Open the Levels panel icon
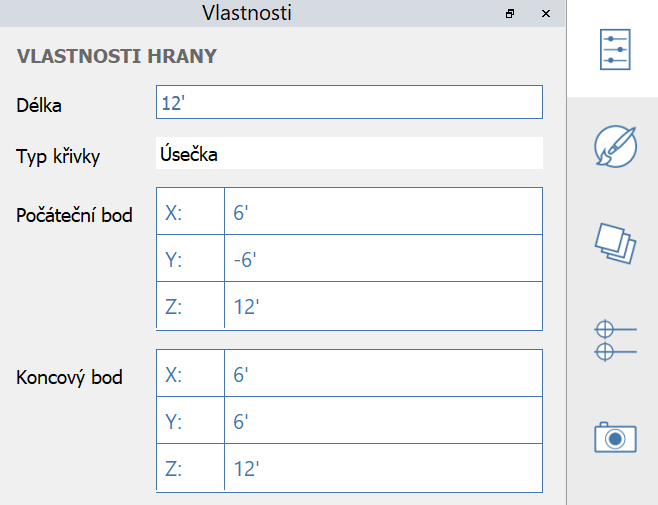Viewport: 658px width, 505px height. point(614,340)
